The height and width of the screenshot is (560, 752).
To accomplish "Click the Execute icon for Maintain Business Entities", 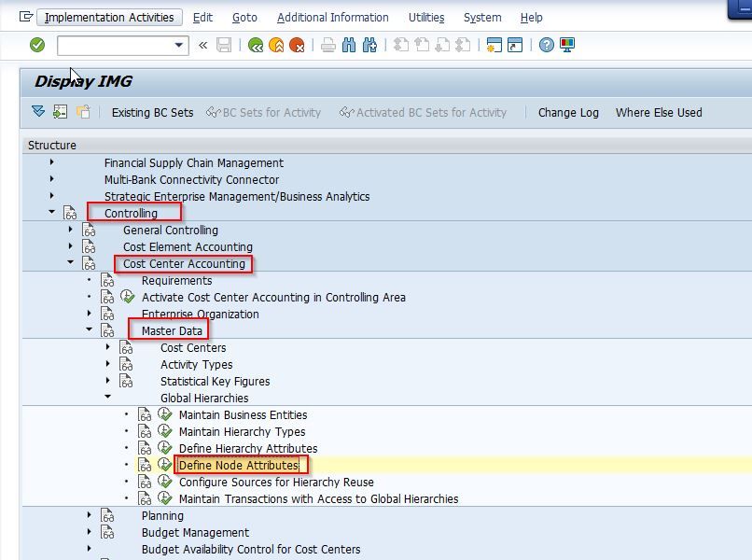I will (164, 414).
